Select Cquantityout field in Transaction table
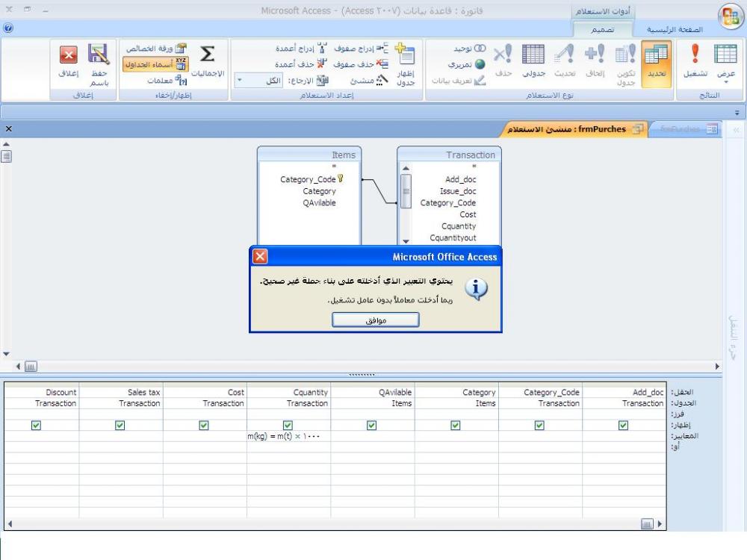The width and height of the screenshot is (747, 560). click(453, 237)
